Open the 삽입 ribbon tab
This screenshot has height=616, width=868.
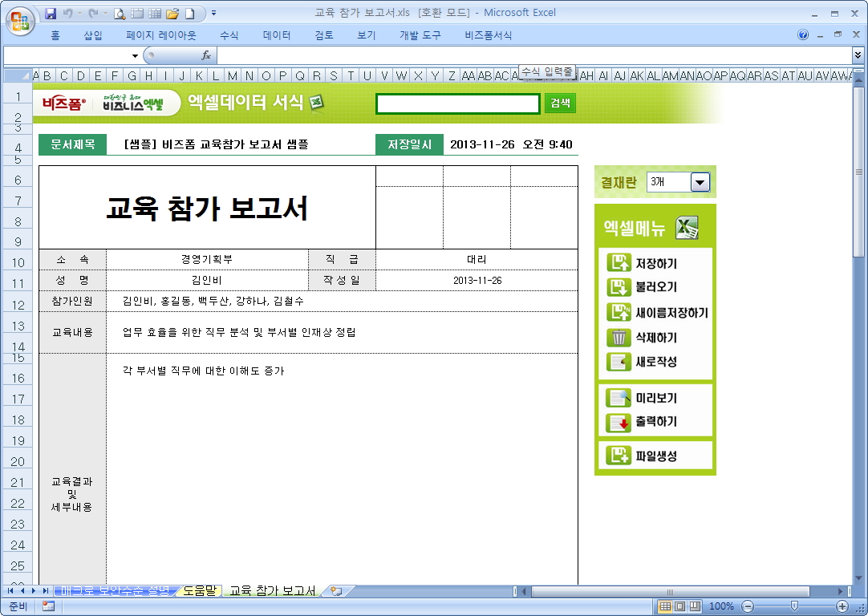[x=93, y=35]
